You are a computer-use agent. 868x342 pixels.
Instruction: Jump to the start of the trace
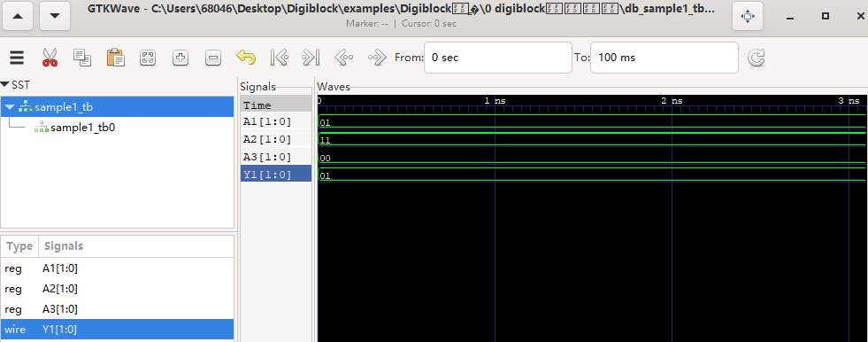point(279,58)
